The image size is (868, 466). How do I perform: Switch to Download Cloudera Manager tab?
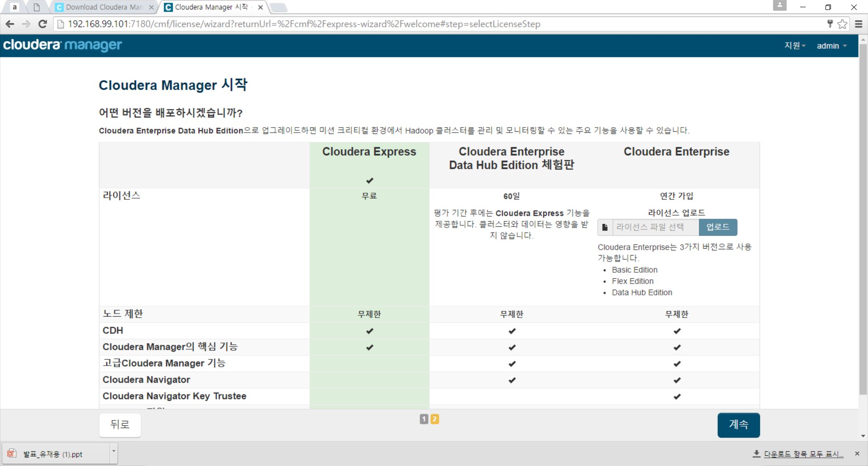click(104, 7)
